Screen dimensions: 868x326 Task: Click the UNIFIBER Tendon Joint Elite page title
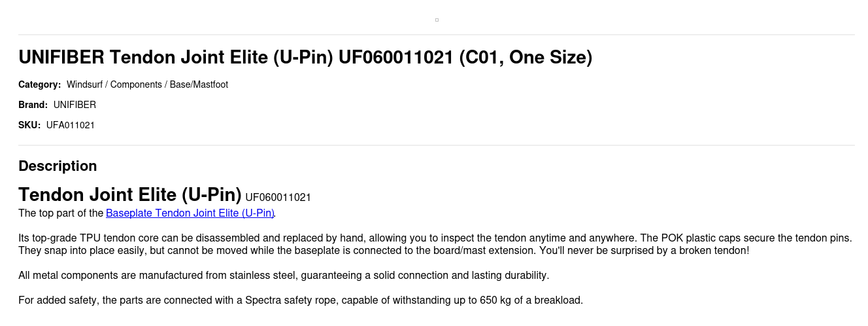coord(305,58)
